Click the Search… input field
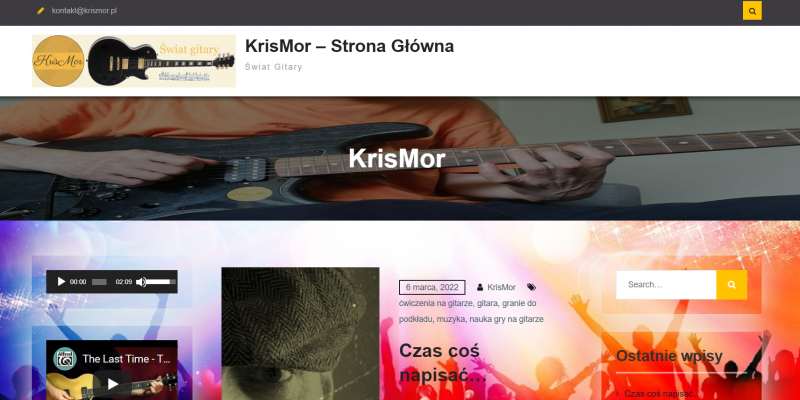Screen dimensions: 800x400 tap(666, 285)
